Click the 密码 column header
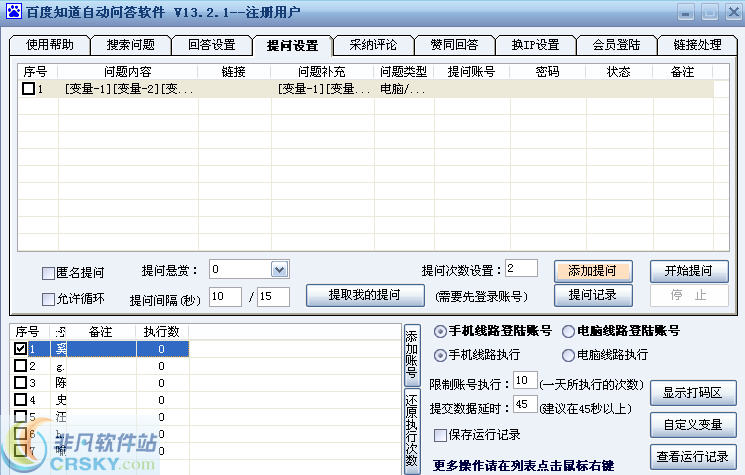Image resolution: width=745 pixels, height=475 pixels. click(547, 72)
